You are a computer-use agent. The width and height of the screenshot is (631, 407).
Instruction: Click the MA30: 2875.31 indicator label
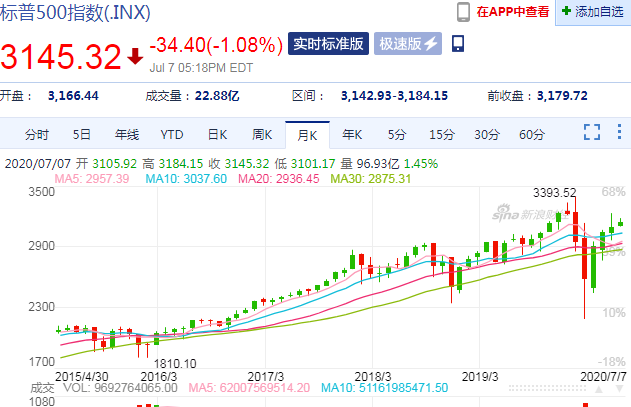point(371,179)
